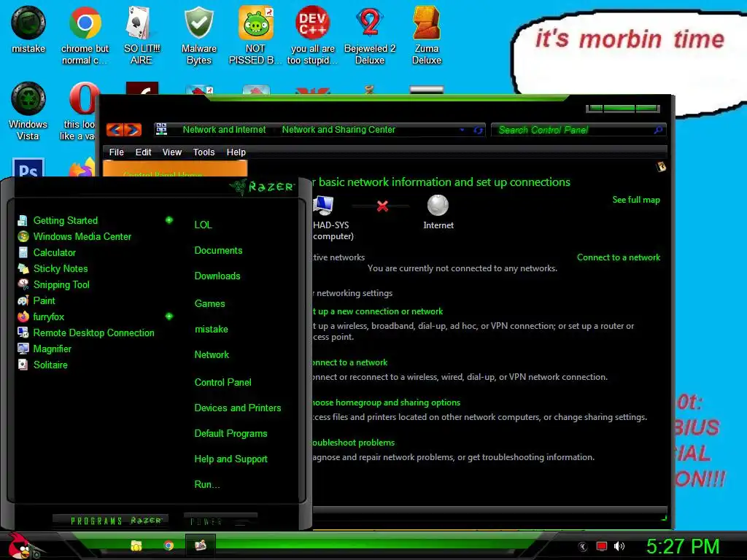
Task: Click the Control Panel Home orange button
Action: [175, 168]
